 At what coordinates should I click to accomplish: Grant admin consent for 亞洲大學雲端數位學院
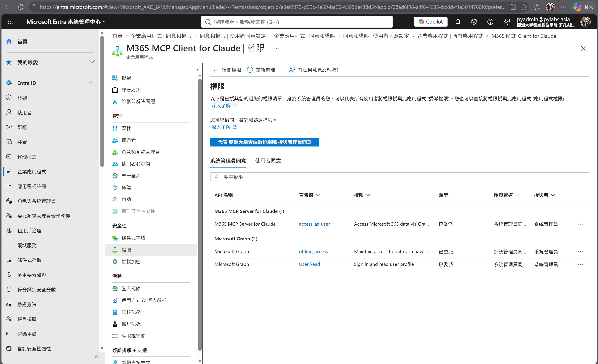click(x=265, y=142)
